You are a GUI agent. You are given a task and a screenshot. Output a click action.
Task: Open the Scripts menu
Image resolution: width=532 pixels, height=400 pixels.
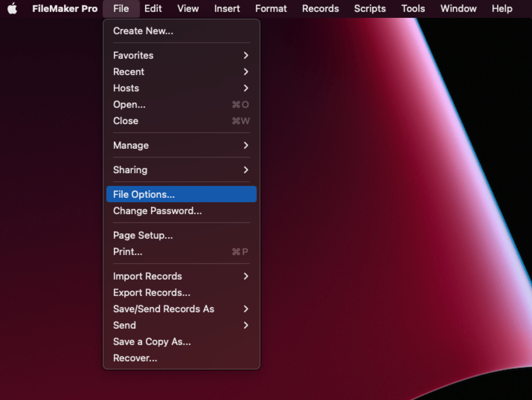coord(370,8)
